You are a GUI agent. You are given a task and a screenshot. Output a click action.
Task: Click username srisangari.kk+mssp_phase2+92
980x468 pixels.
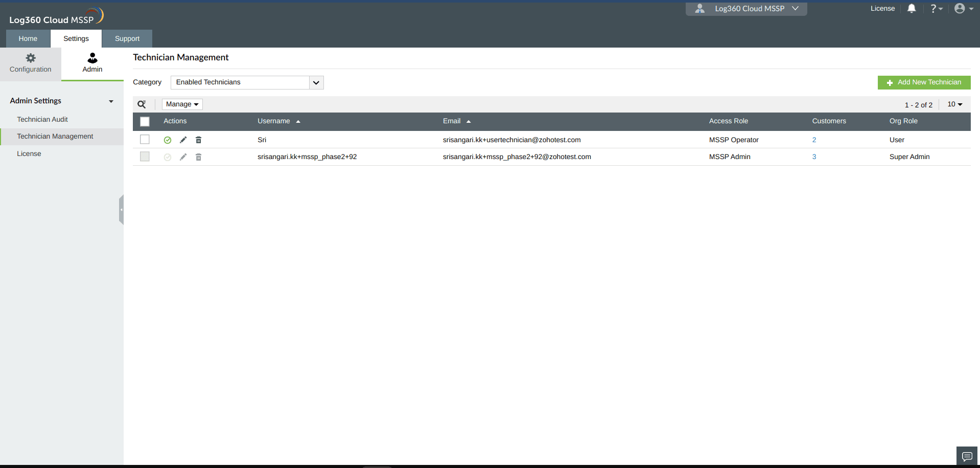tap(307, 157)
